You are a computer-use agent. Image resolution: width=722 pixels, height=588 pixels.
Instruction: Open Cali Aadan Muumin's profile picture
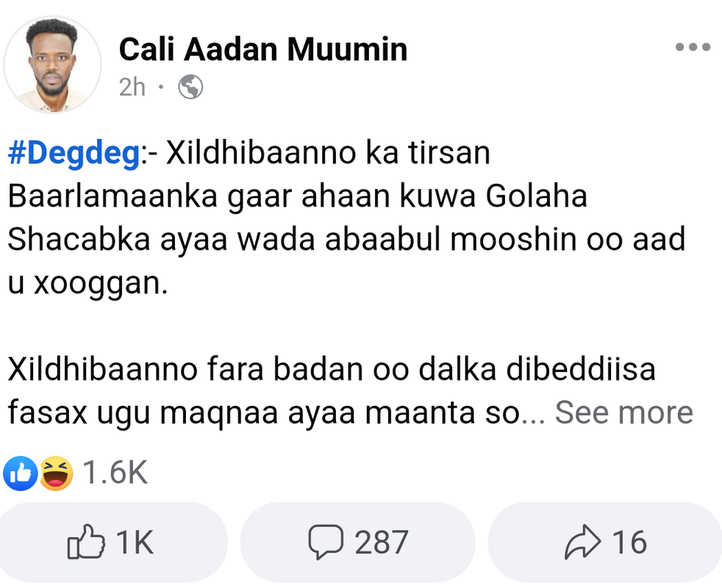point(51,65)
